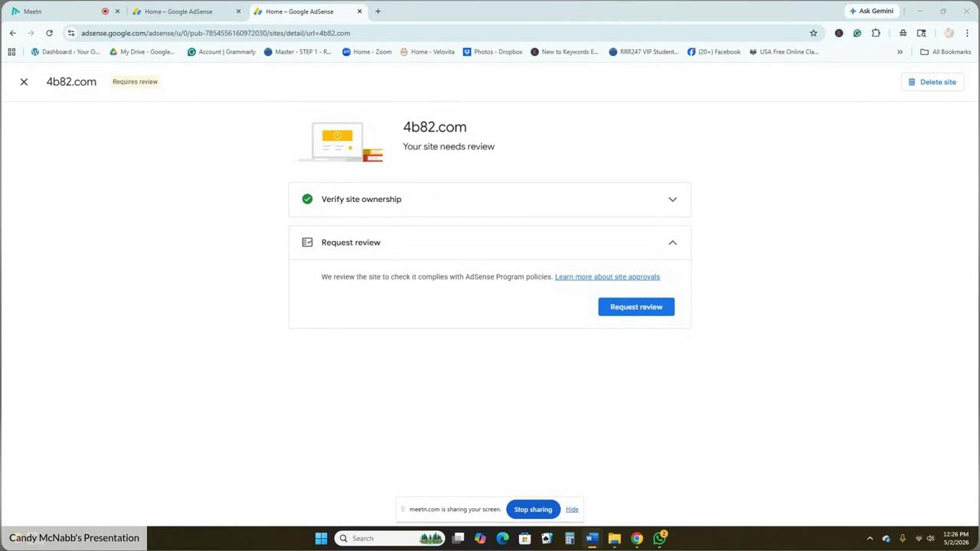Open the Photos - Dropbox bookmark

493,52
